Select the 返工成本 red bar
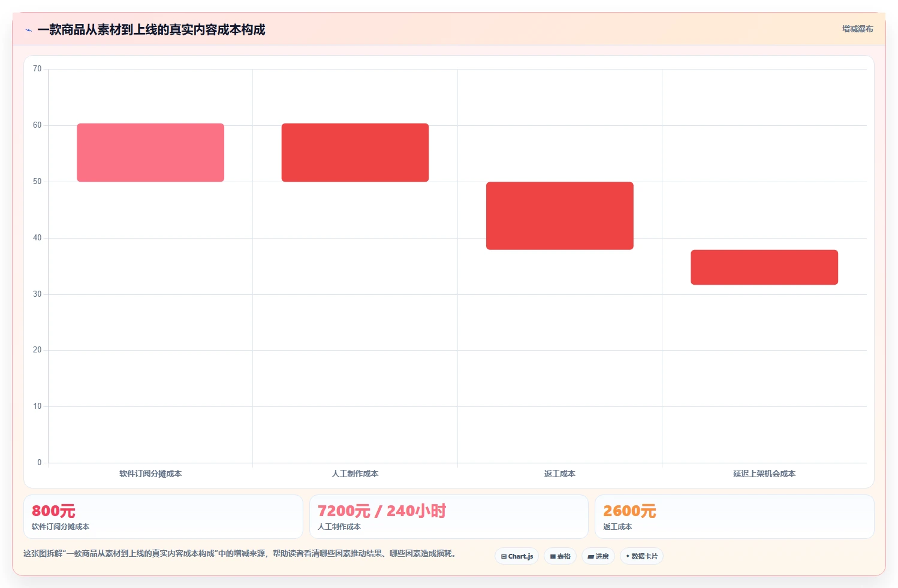 pos(560,216)
